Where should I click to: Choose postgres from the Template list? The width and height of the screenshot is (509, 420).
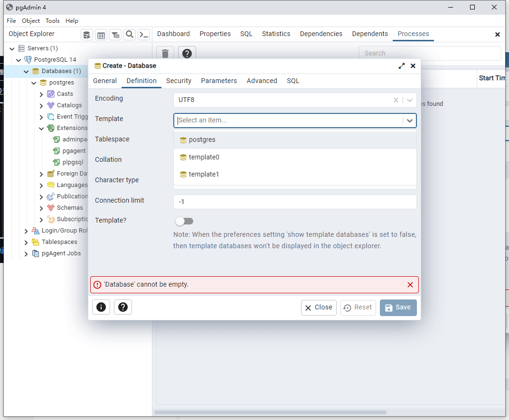click(x=295, y=140)
